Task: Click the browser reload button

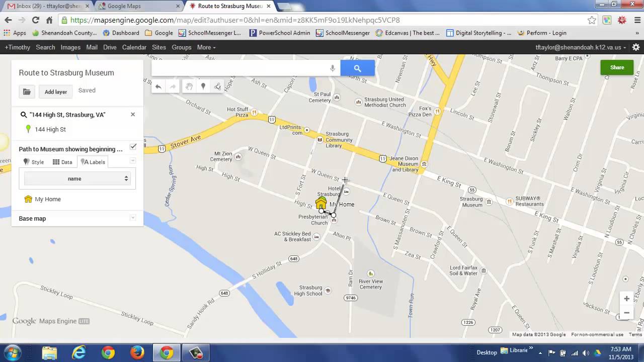Action: tap(35, 20)
